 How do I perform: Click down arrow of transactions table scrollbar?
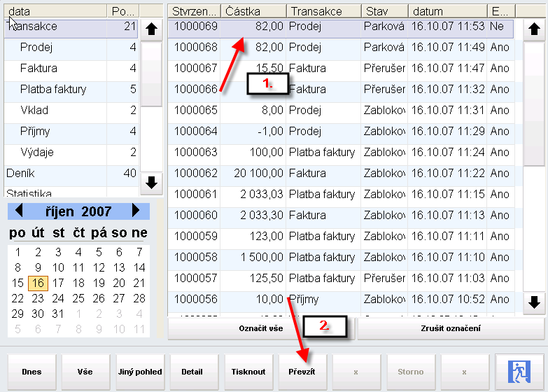(x=534, y=302)
